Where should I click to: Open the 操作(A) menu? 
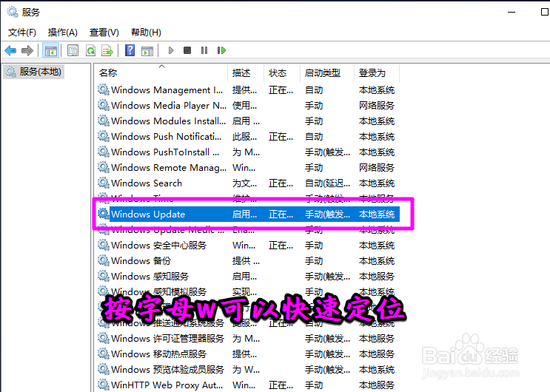click(x=62, y=33)
